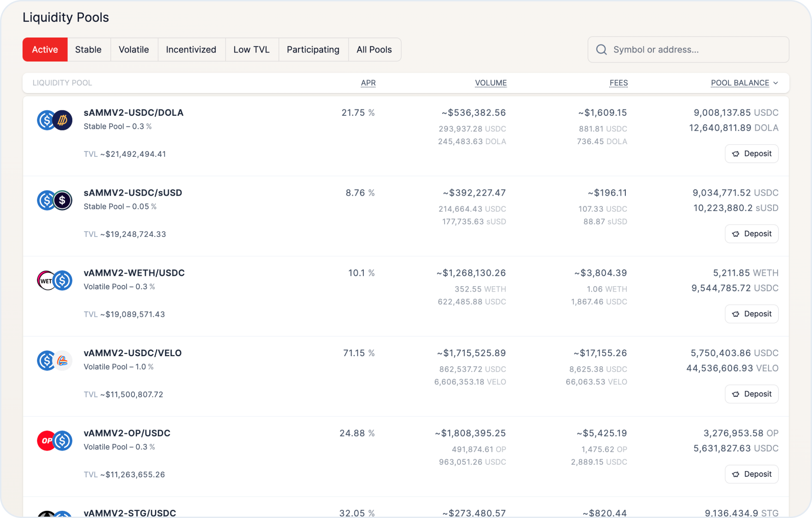Open the sAMMV2-USDC/DOLA pool name

point(134,113)
